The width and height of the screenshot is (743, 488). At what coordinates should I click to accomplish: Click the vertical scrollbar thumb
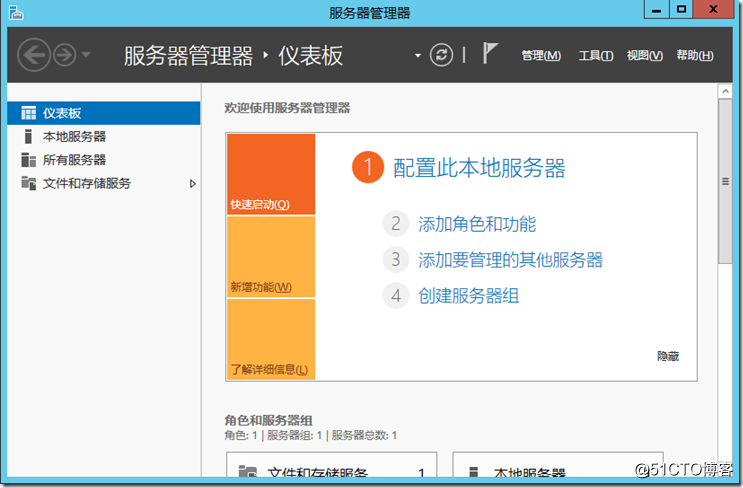coord(725,181)
